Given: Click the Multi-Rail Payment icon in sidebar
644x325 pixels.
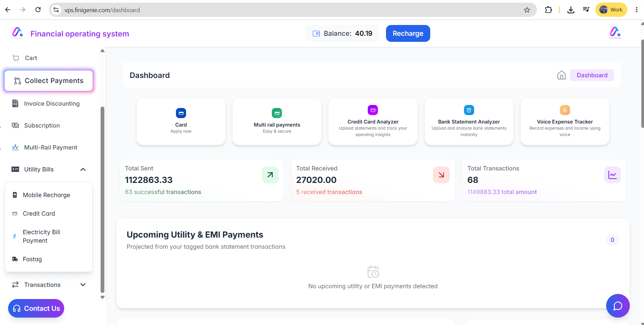Looking at the screenshot, I should tap(15, 147).
